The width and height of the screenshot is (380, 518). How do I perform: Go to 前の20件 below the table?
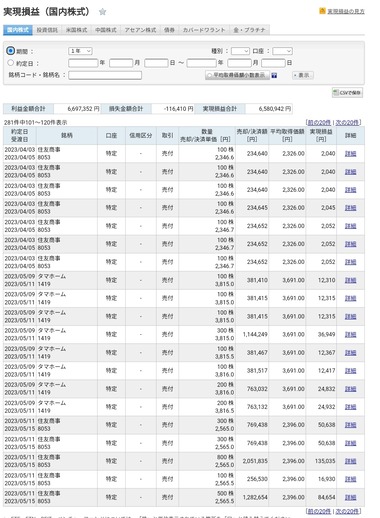tap(319, 512)
